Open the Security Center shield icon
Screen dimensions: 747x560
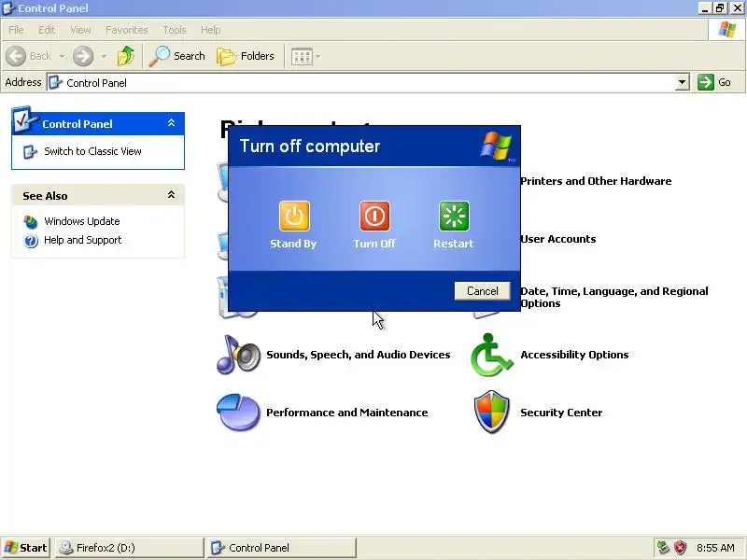pyautogui.click(x=492, y=412)
